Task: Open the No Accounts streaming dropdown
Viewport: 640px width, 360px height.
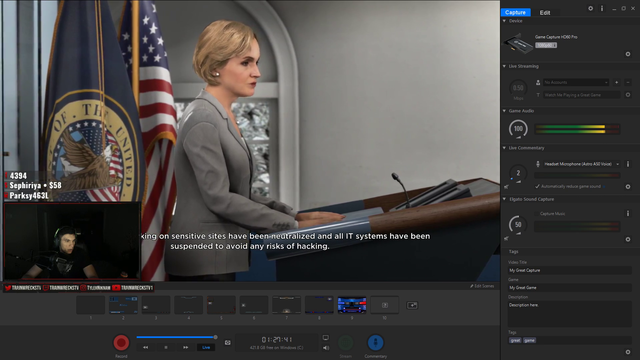Action: pyautogui.click(x=576, y=82)
